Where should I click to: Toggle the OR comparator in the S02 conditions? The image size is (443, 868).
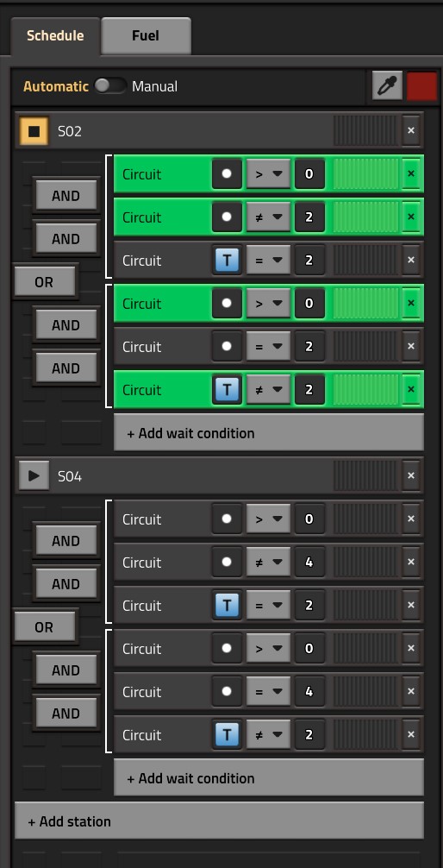(44, 282)
